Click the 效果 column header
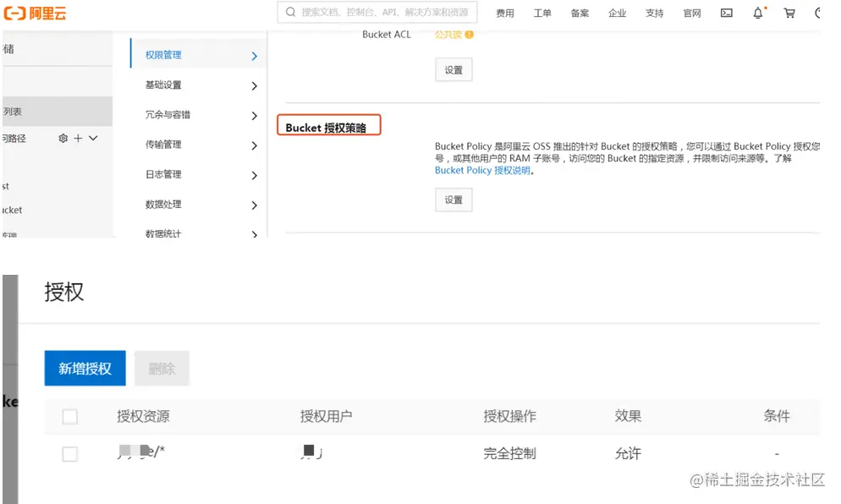This screenshot has width=841, height=504. (628, 416)
